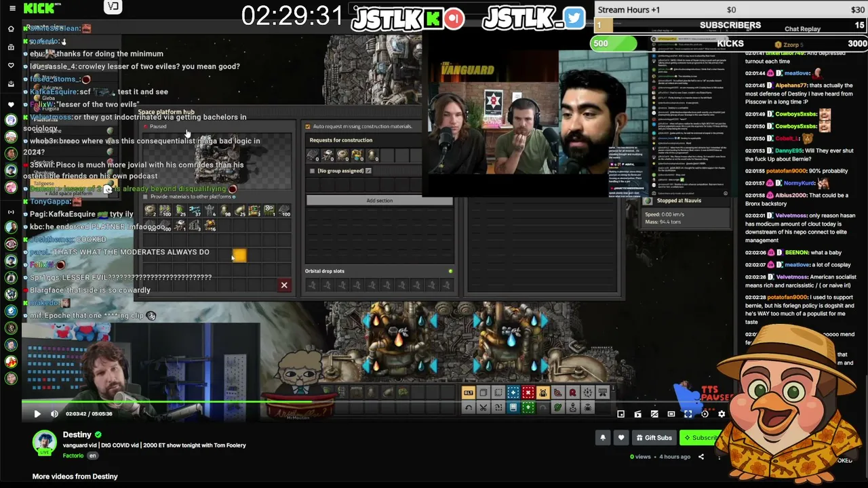Follow Destiny with the heart button
868x488 pixels.
pyautogui.click(x=621, y=438)
